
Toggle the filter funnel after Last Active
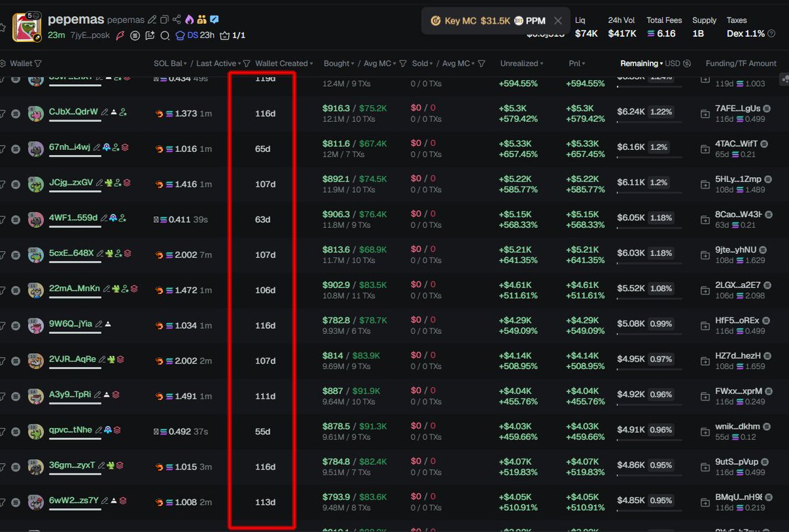click(247, 64)
